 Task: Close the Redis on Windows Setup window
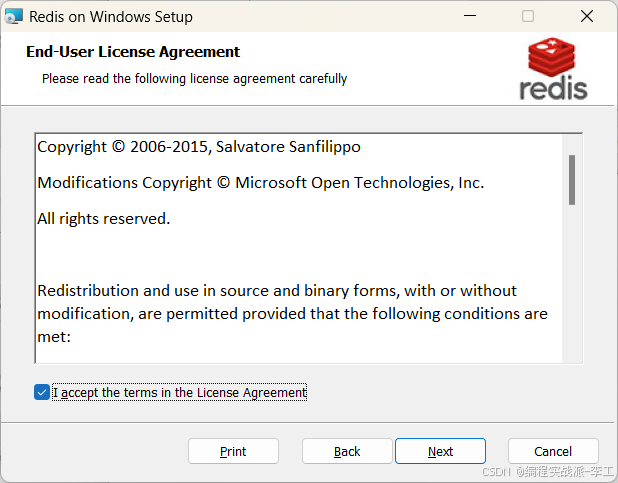(587, 16)
